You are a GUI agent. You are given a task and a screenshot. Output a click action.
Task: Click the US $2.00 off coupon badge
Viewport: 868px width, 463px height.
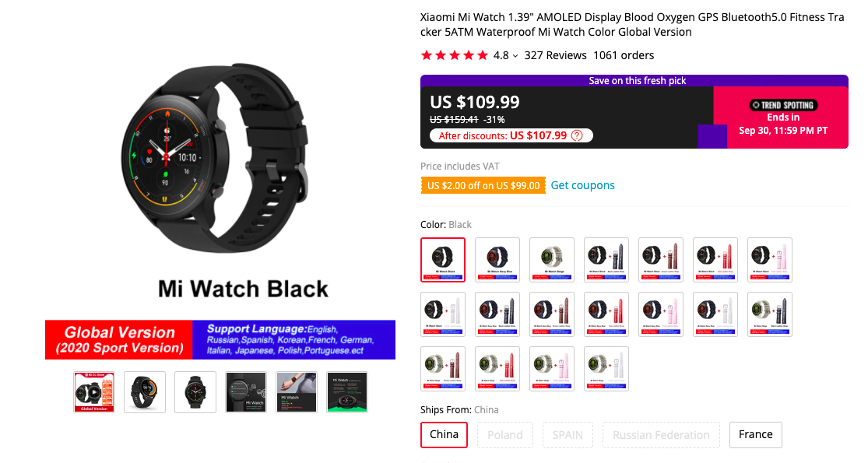[x=483, y=185]
